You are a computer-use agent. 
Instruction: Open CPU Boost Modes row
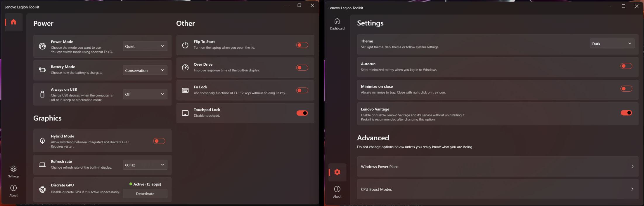pos(498,189)
